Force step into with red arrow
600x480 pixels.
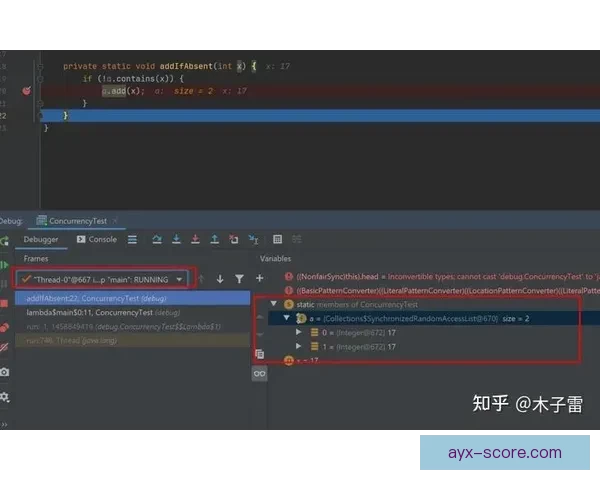tap(195, 240)
